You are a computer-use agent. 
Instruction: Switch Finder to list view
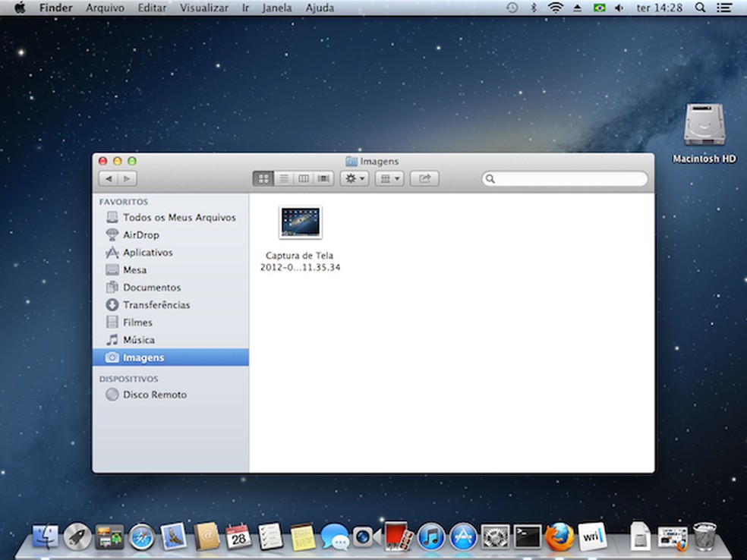pos(283,178)
